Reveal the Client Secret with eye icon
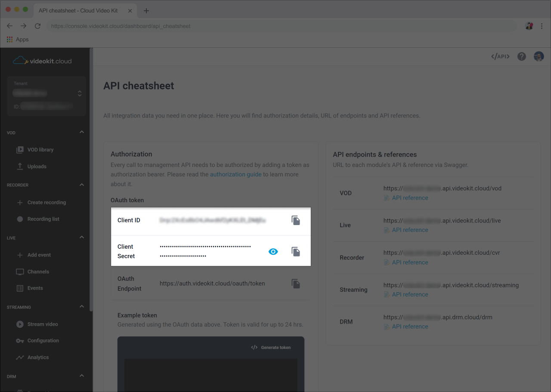The image size is (551, 392). 273,251
